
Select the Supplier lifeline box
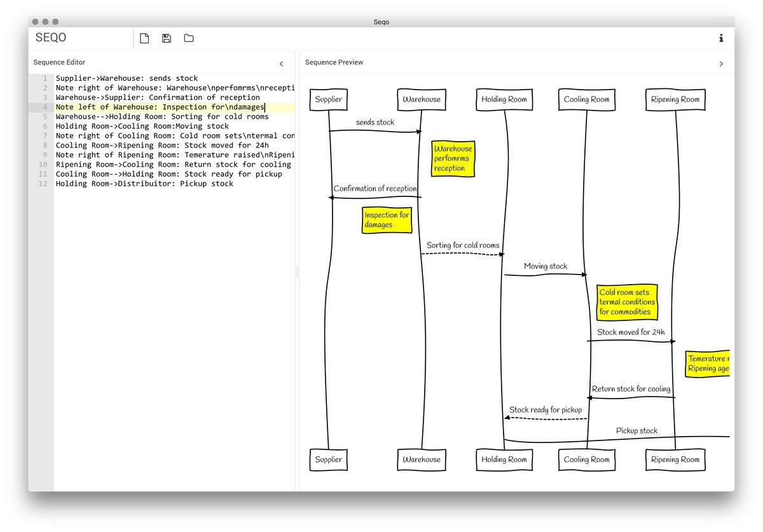click(x=328, y=99)
